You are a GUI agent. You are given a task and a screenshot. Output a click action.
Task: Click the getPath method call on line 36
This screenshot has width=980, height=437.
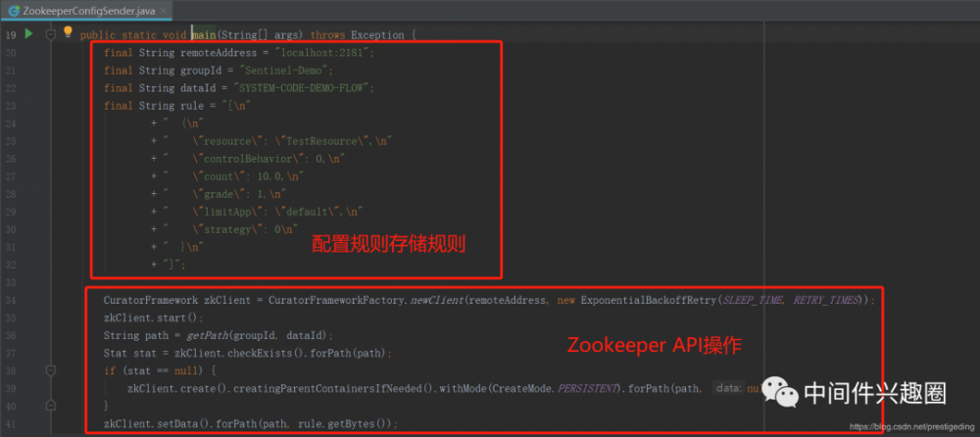(x=207, y=335)
